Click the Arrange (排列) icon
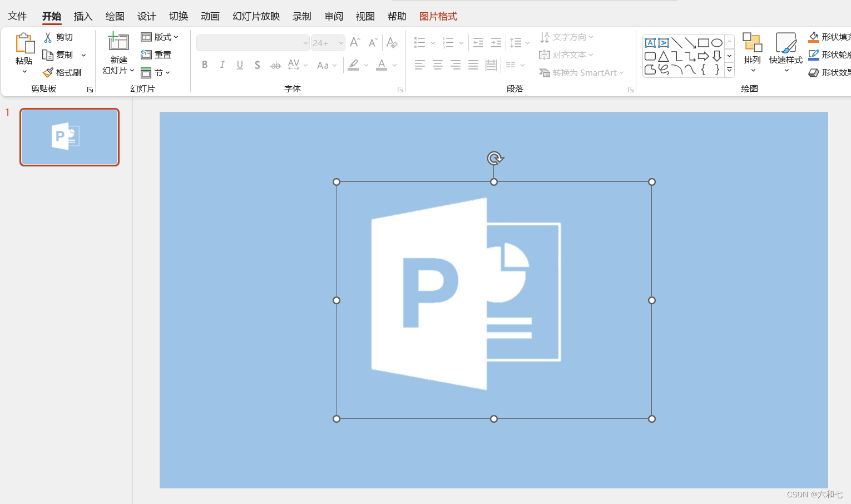This screenshot has width=851, height=504. coord(752,42)
